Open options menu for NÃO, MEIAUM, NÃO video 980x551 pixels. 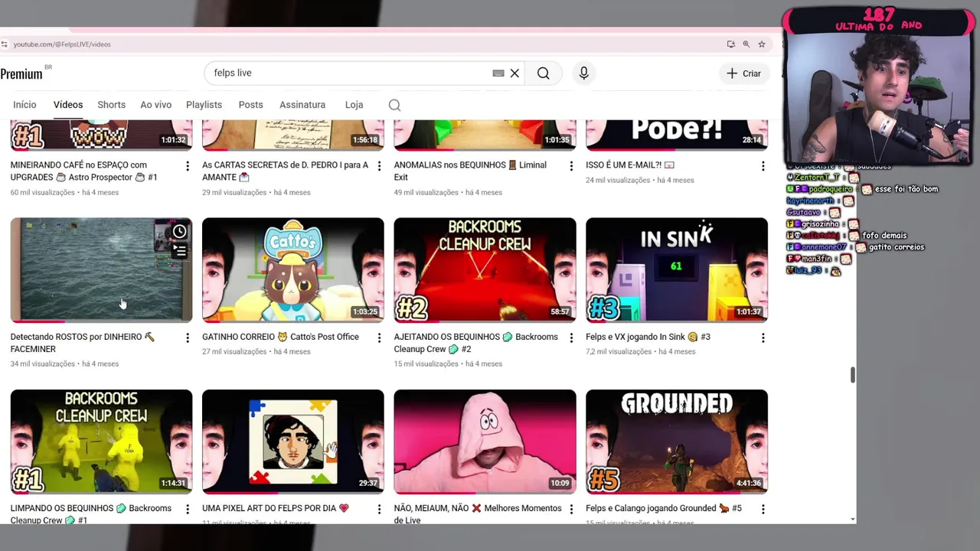point(571,509)
